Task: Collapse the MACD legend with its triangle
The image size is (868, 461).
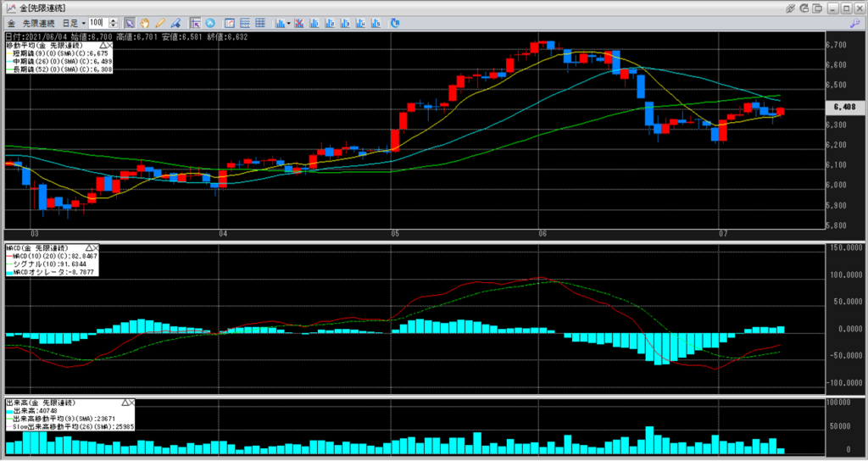Action: tap(88, 248)
